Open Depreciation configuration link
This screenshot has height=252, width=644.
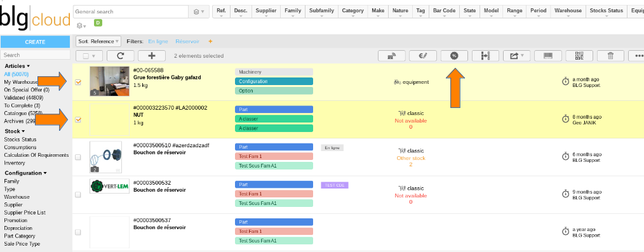18,228
